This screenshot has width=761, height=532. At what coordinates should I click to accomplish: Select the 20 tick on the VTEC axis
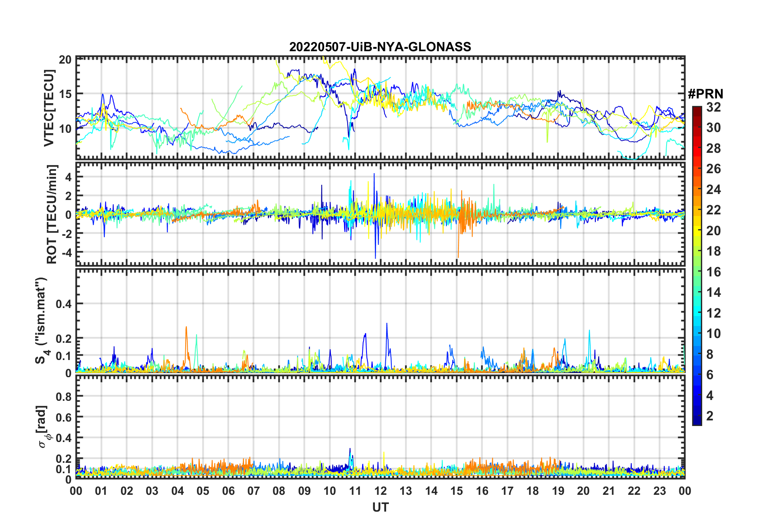65,60
